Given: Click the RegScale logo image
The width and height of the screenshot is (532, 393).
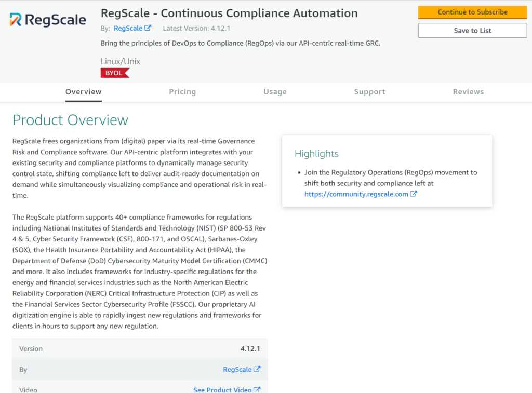Looking at the screenshot, I should (48, 20).
